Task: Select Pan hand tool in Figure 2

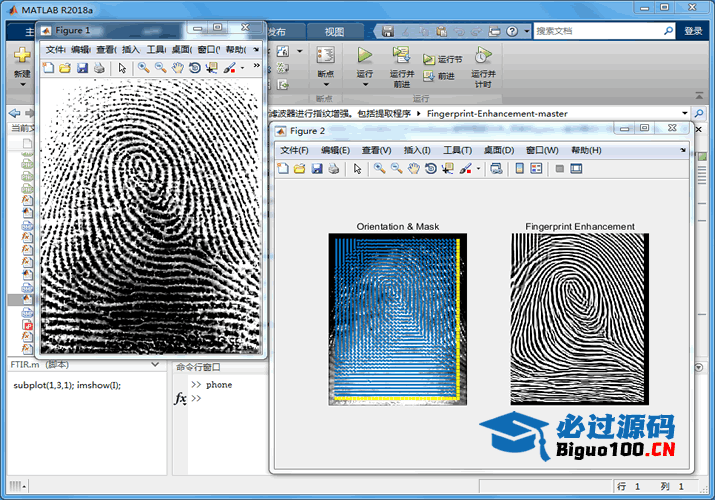Action: tap(414, 169)
